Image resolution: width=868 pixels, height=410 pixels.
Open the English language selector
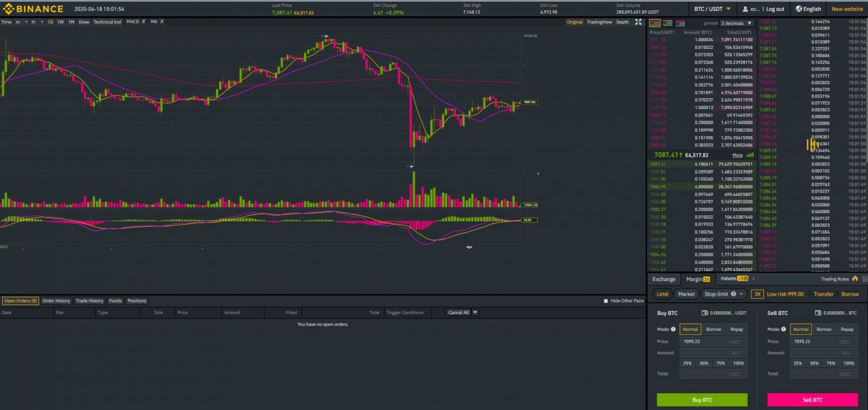[x=808, y=9]
